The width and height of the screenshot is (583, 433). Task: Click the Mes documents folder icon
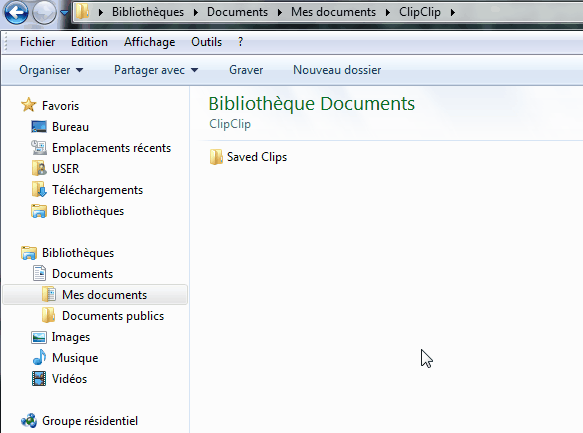click(x=49, y=294)
